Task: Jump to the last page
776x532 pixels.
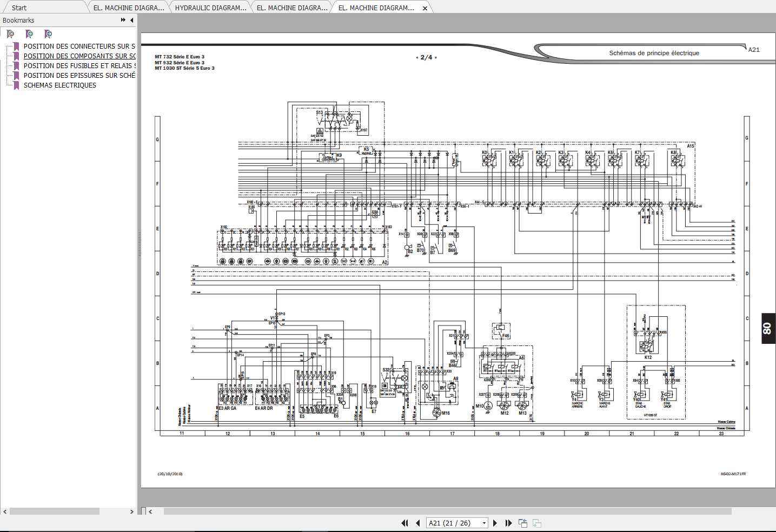Action: [508, 523]
